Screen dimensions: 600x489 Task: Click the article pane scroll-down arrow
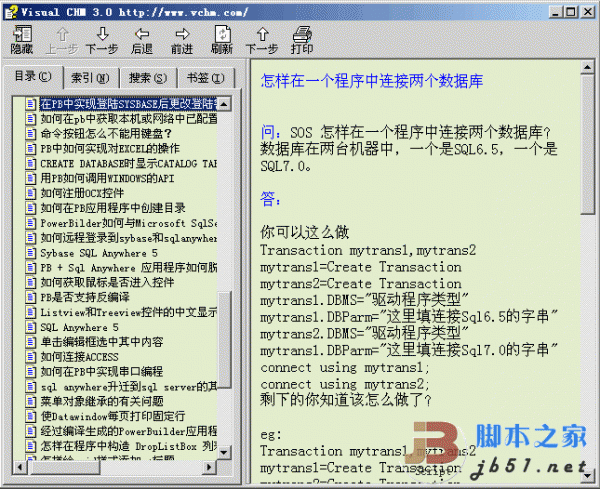click(587, 476)
